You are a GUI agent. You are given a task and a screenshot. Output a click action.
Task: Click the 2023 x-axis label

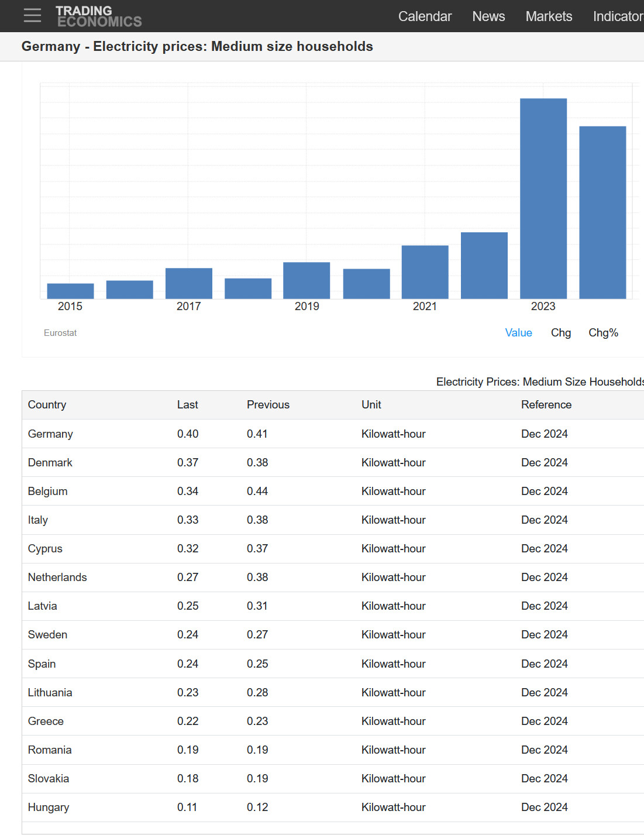(543, 306)
